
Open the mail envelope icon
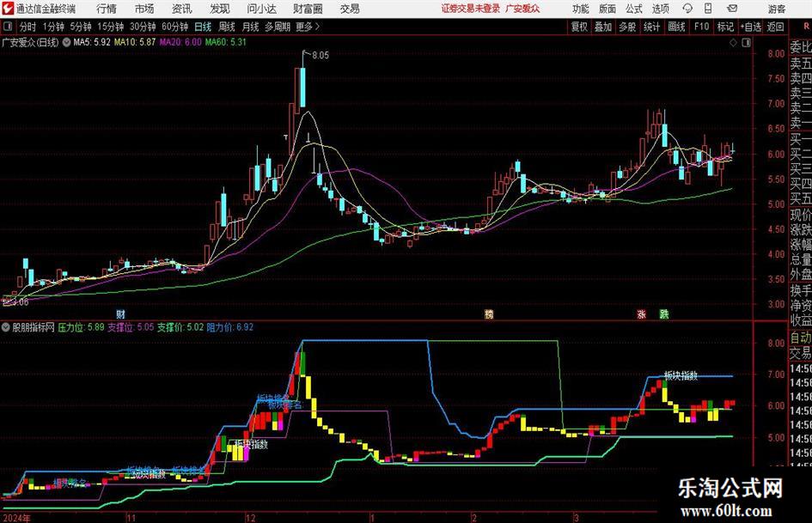pyautogui.click(x=732, y=9)
